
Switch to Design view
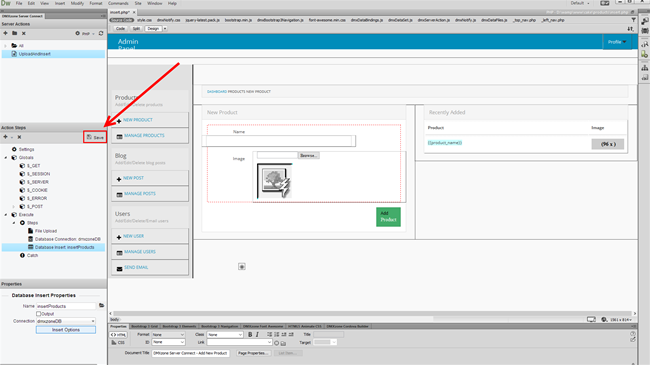tap(153, 29)
